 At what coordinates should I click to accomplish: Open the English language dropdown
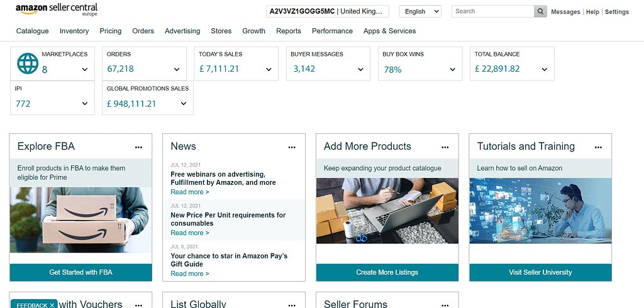coord(420,11)
